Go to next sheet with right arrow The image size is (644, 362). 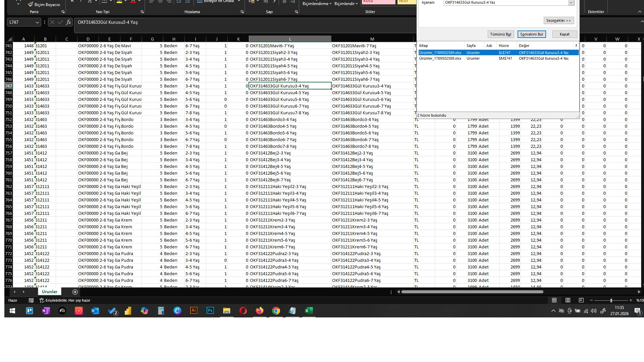pos(23,292)
